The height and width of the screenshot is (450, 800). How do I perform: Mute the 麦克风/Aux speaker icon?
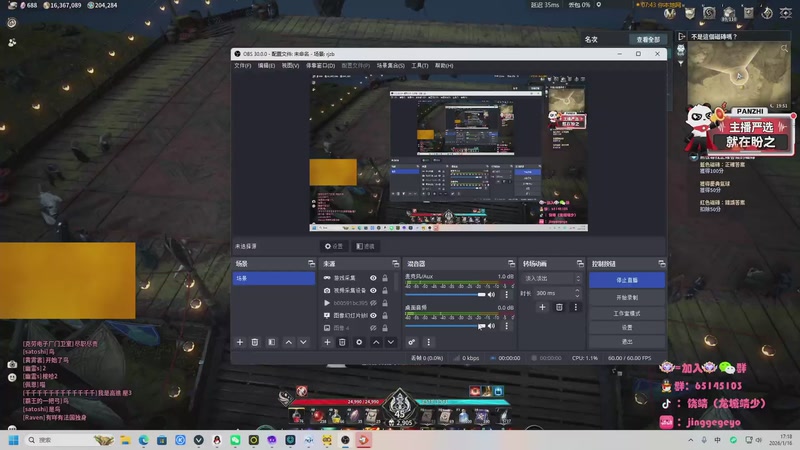(491, 294)
